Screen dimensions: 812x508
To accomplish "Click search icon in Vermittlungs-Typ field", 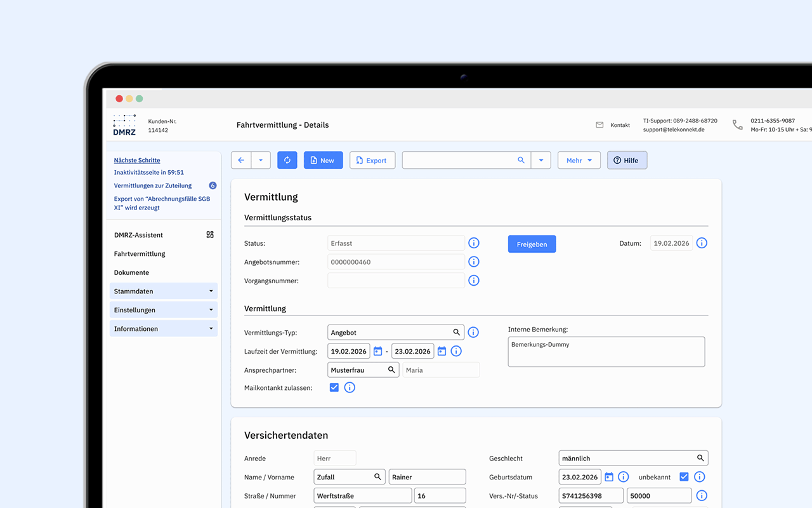I will click(x=456, y=332).
